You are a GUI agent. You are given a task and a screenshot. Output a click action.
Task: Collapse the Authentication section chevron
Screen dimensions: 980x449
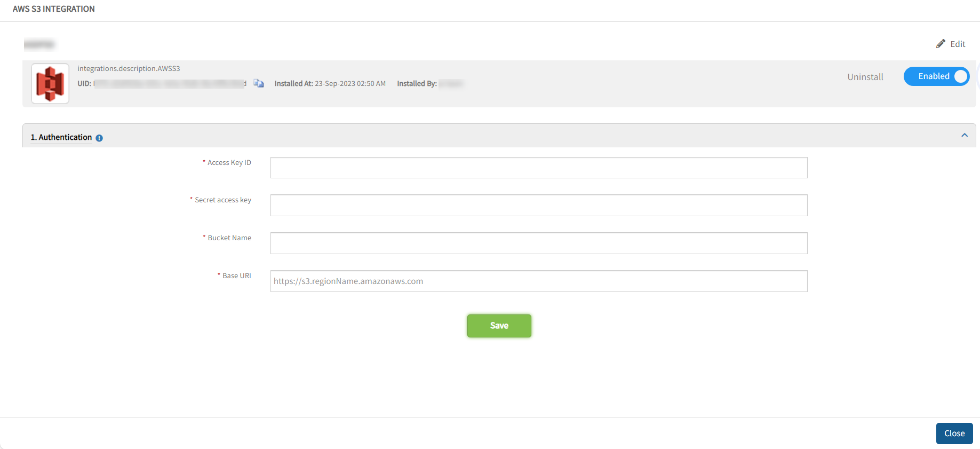click(x=965, y=135)
